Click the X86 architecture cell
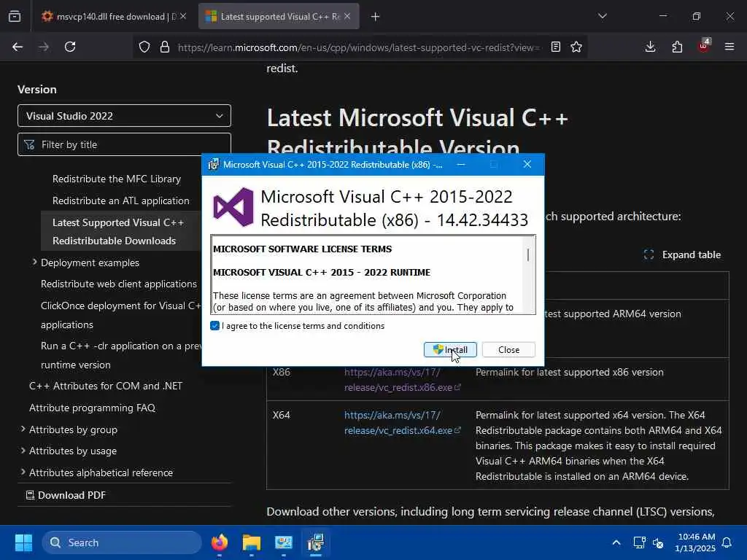747x560 pixels. tap(281, 372)
